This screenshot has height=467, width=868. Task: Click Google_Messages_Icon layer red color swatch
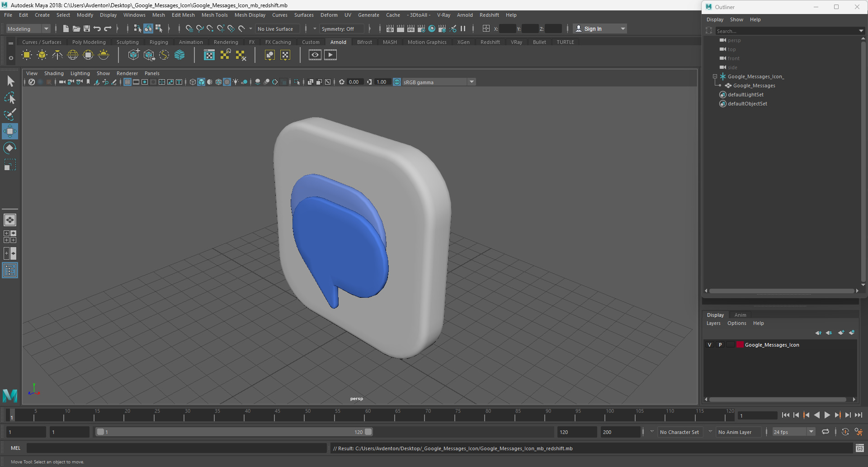click(x=740, y=345)
